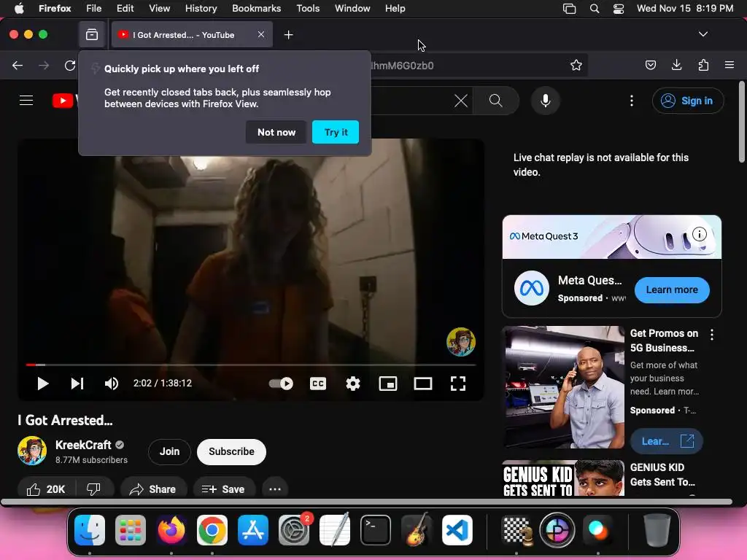This screenshot has height=560, width=747.
Task: Open Firefox extensions menu
Action: point(703,65)
